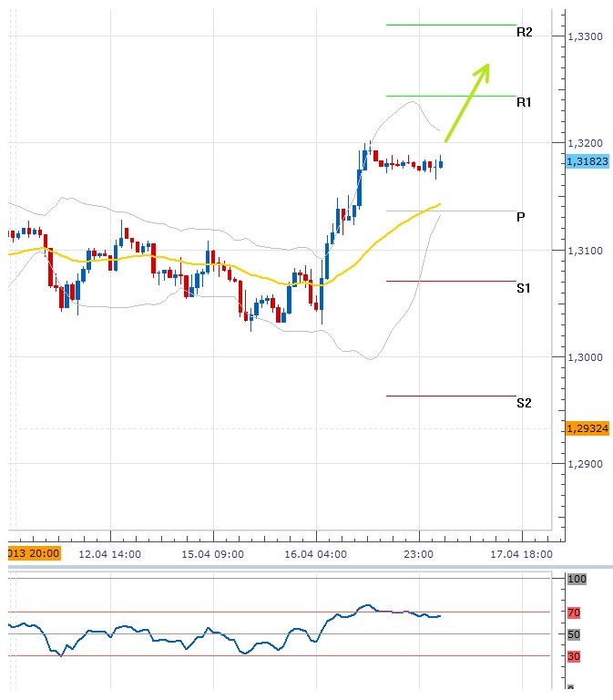Click the 1,2900 price axis value
613x700 pixels.
click(585, 464)
